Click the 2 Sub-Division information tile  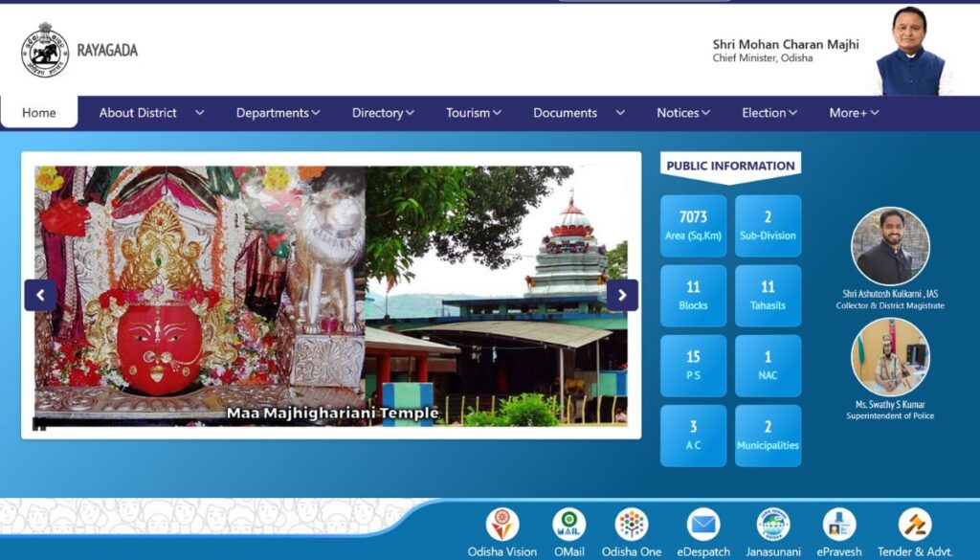(x=767, y=224)
